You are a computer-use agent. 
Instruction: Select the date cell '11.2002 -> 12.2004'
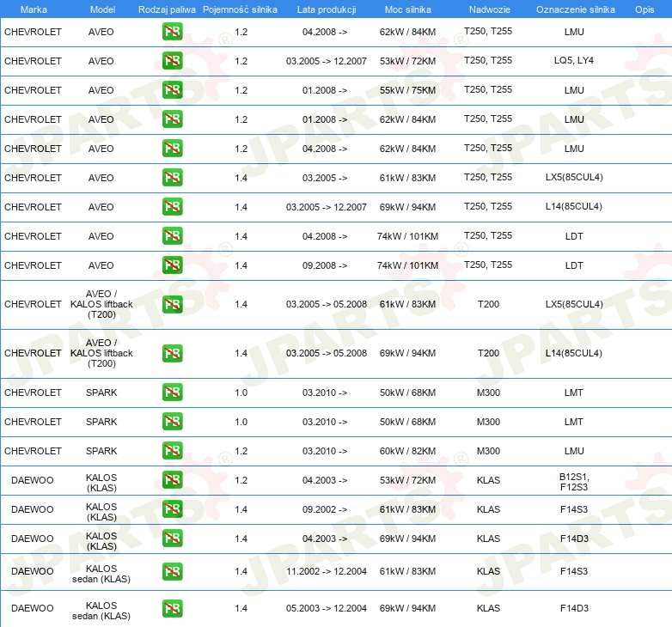327,571
